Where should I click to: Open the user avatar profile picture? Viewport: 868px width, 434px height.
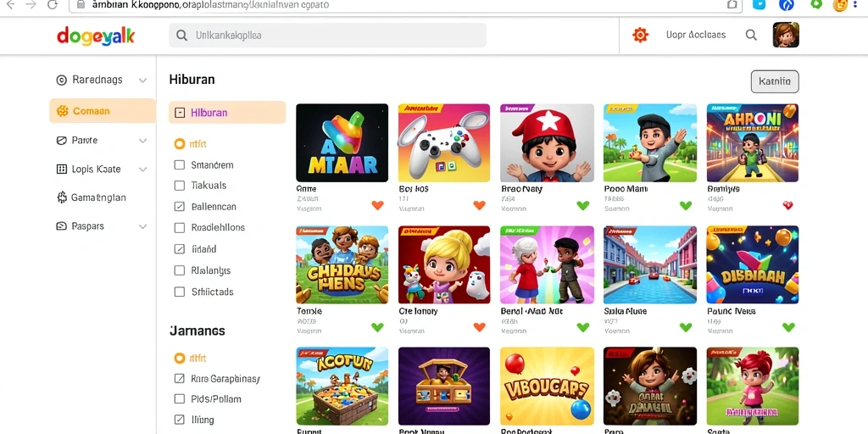pos(786,35)
